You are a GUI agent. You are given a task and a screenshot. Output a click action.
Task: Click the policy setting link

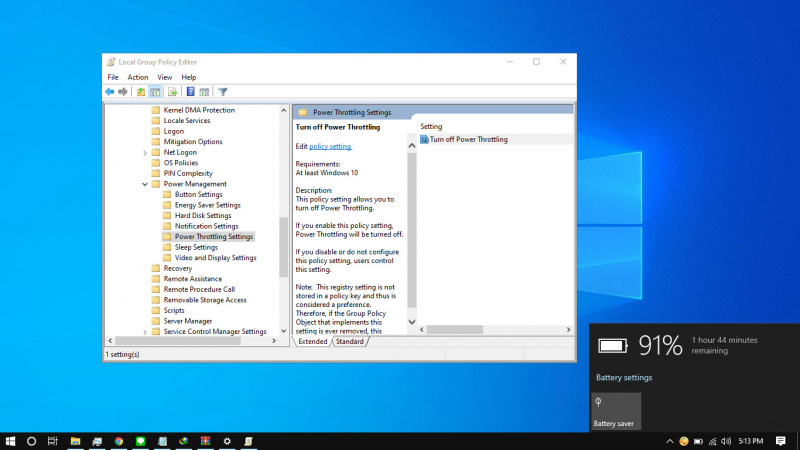tap(330, 146)
